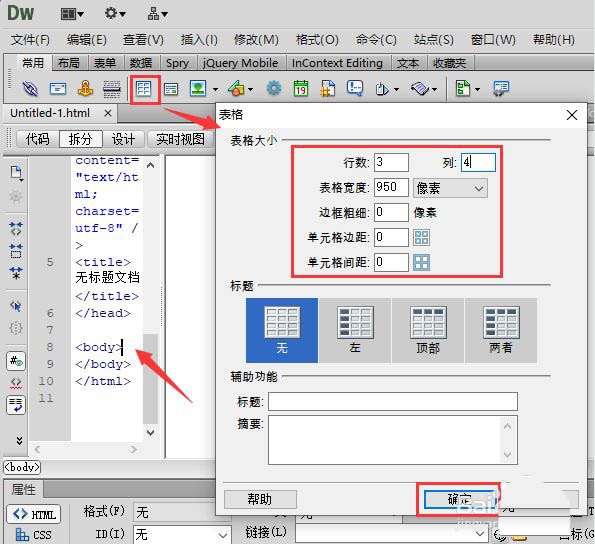This screenshot has width=595, height=544.
Task: Open the 像素 width unit dropdown
Action: point(450,188)
